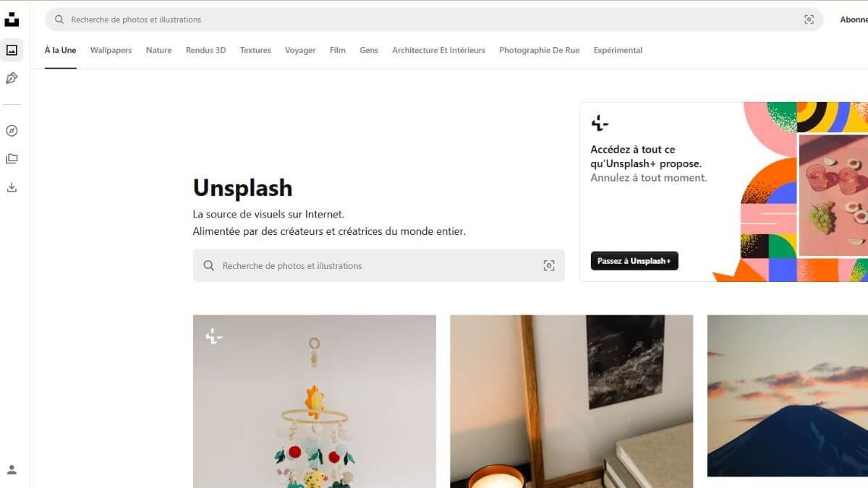The width and height of the screenshot is (868, 488).
Task: Open the Rendus 3D category
Action: [205, 50]
